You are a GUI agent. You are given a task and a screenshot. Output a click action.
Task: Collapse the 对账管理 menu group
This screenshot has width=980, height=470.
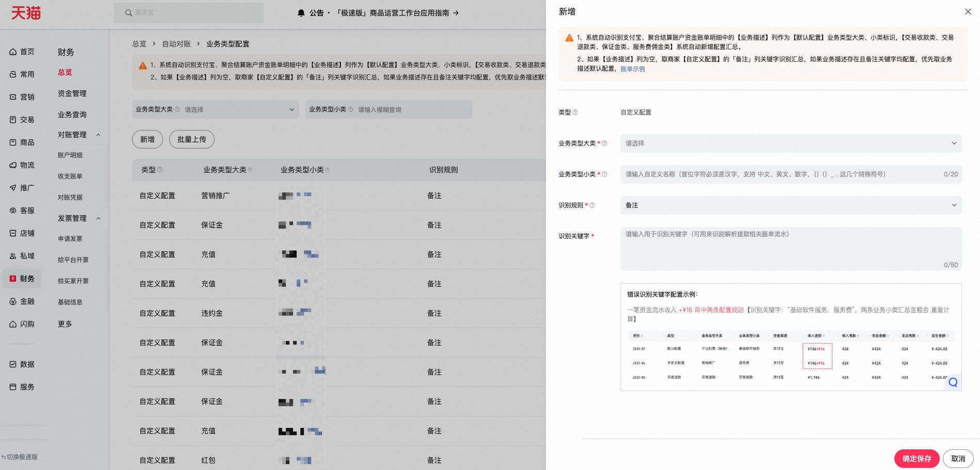coord(98,135)
